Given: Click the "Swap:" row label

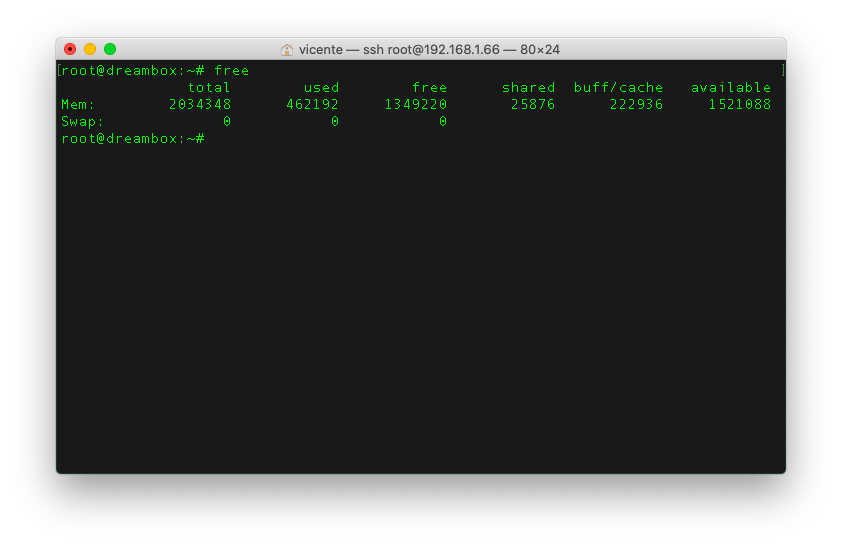Looking at the screenshot, I should click(x=82, y=121).
